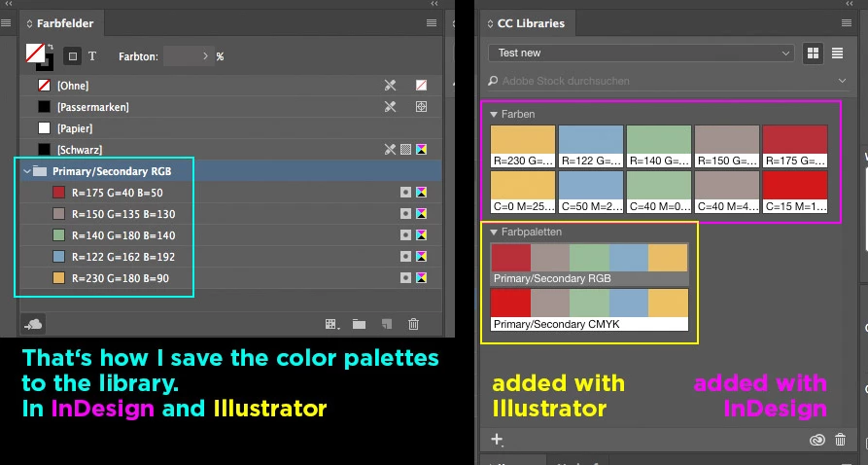Collapse the Farben section
The height and width of the screenshot is (465, 868).
pos(494,114)
